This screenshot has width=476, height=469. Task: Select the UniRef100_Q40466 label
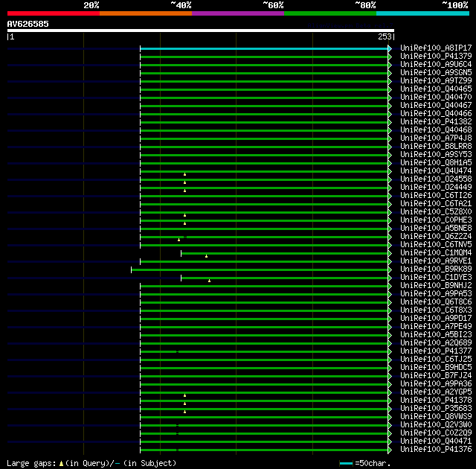pos(436,114)
